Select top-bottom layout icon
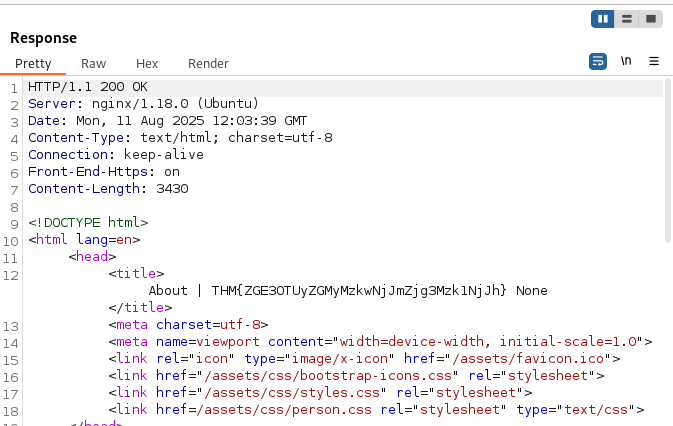This screenshot has width=673, height=426. click(x=627, y=19)
